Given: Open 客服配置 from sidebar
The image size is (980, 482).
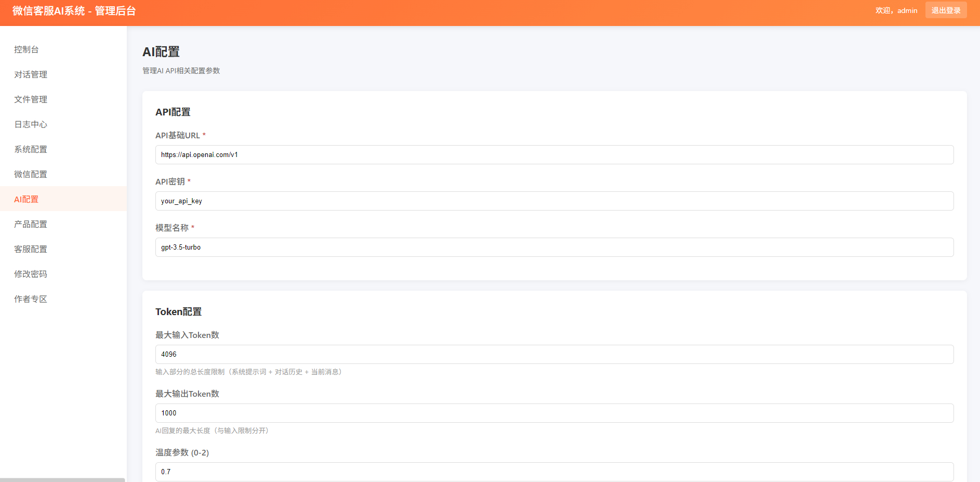Looking at the screenshot, I should [x=31, y=249].
